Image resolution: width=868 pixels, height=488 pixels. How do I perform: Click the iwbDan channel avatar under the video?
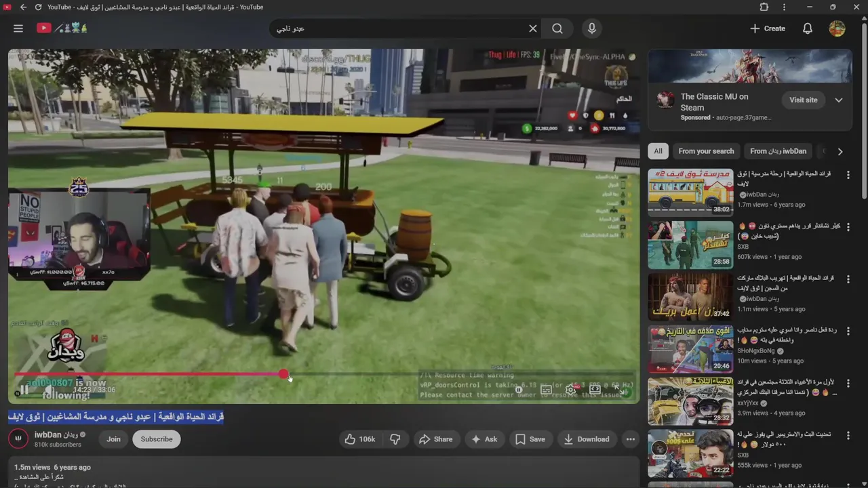[x=18, y=439]
